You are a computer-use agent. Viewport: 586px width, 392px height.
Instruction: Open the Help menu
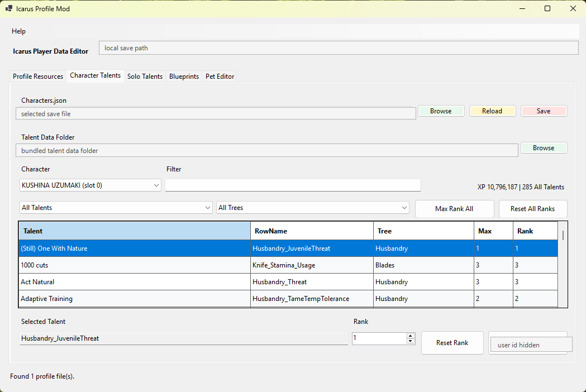[x=18, y=31]
